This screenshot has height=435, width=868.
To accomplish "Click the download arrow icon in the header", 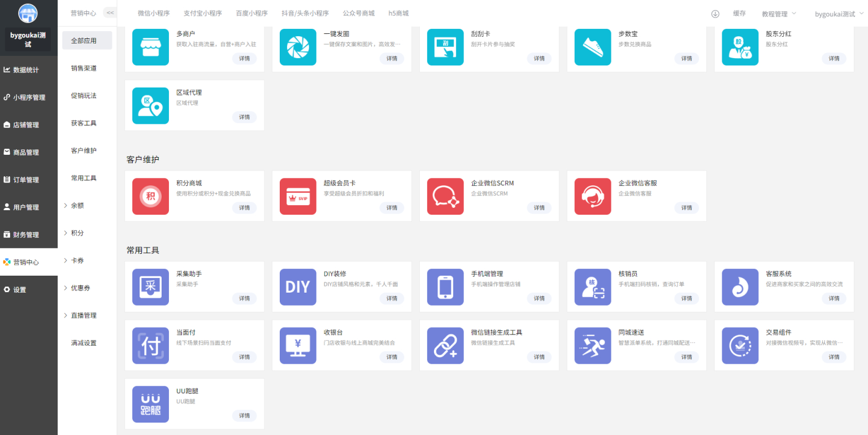I will coord(715,14).
